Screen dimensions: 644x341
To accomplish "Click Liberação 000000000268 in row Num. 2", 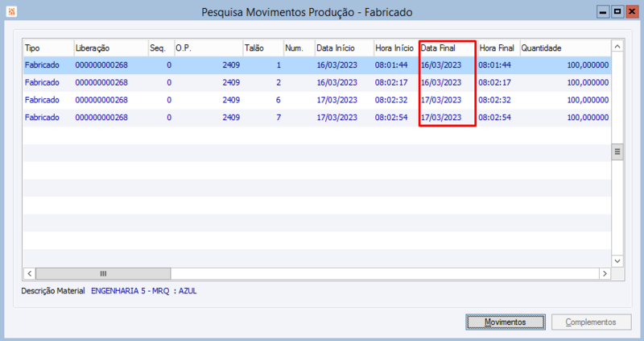I will coord(101,82).
